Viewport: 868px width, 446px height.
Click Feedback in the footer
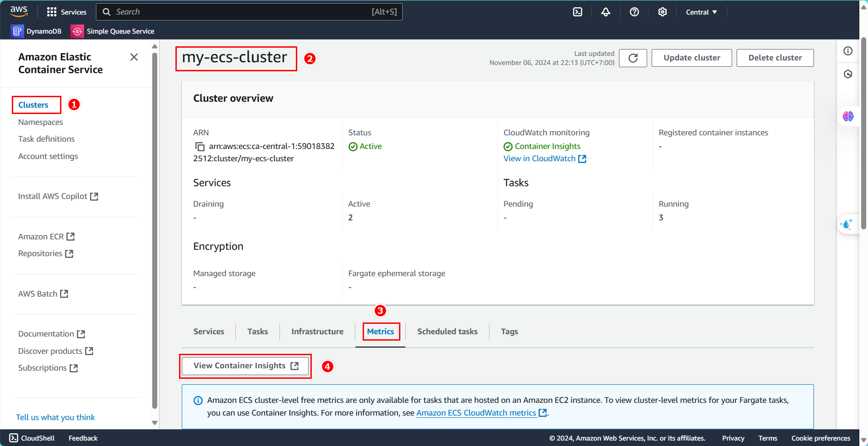pos(83,438)
